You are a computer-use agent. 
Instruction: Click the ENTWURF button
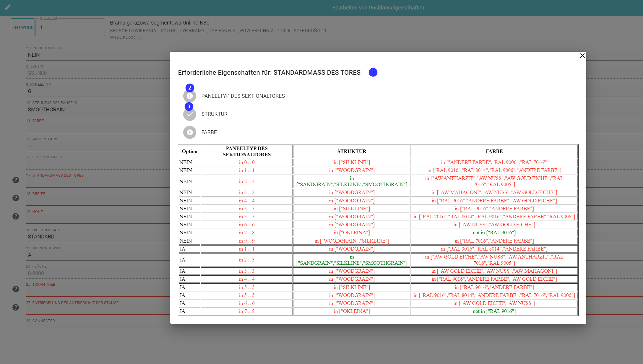(x=23, y=27)
